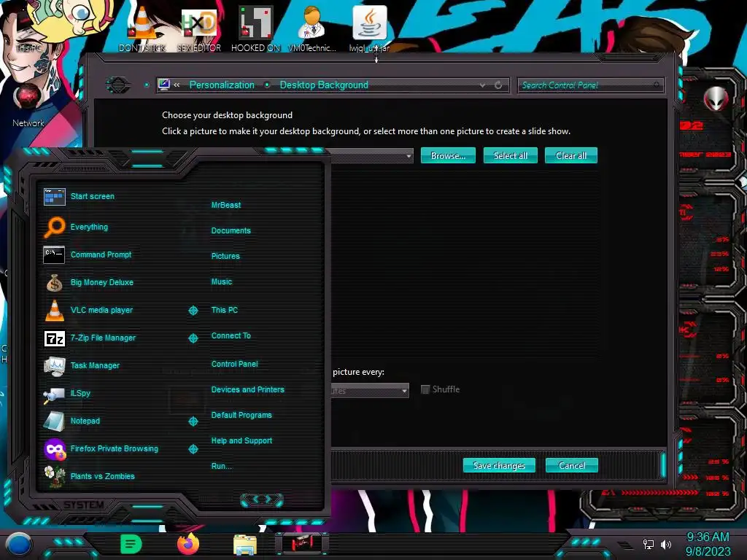
Task: Click Alienware head gadget icon
Action: click(715, 99)
